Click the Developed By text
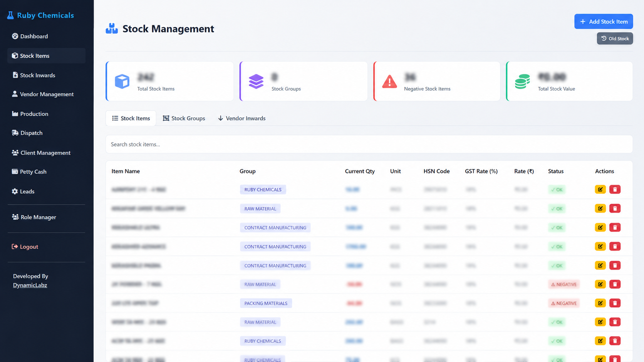The height and width of the screenshot is (362, 644). pos(30,276)
